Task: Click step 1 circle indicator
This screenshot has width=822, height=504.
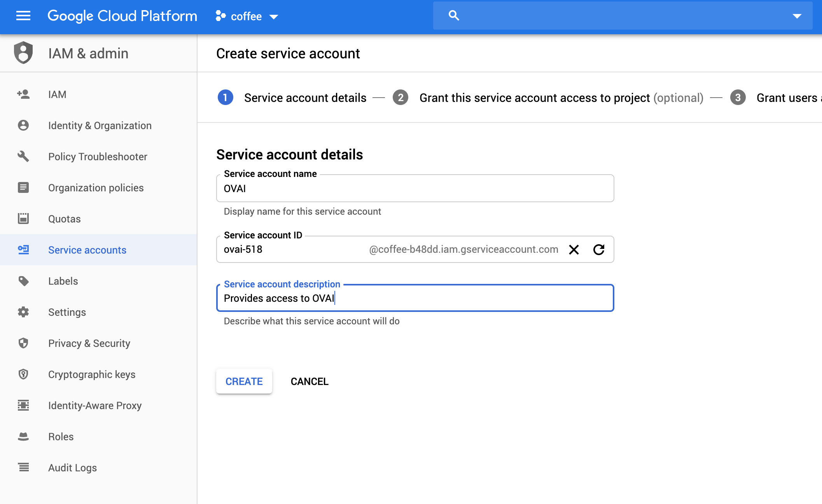Action: [226, 97]
